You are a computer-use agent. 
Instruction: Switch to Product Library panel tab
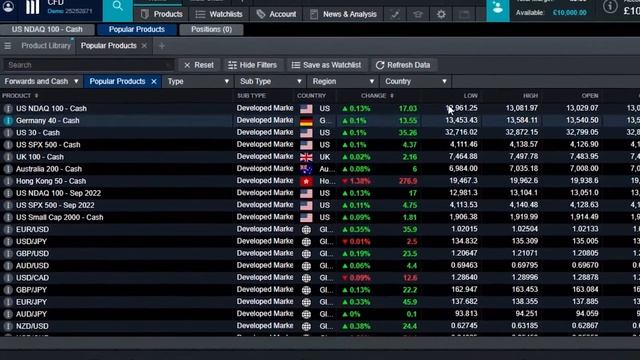click(46, 46)
